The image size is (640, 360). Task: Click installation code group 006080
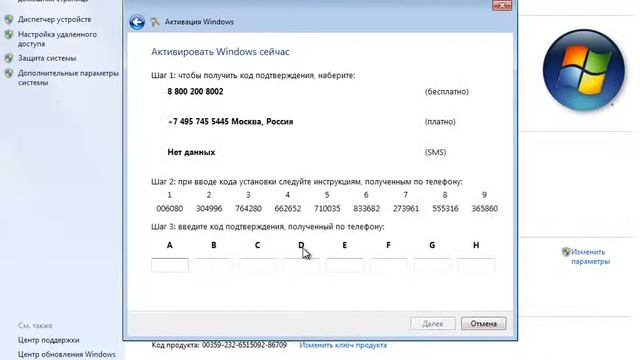[x=169, y=209]
